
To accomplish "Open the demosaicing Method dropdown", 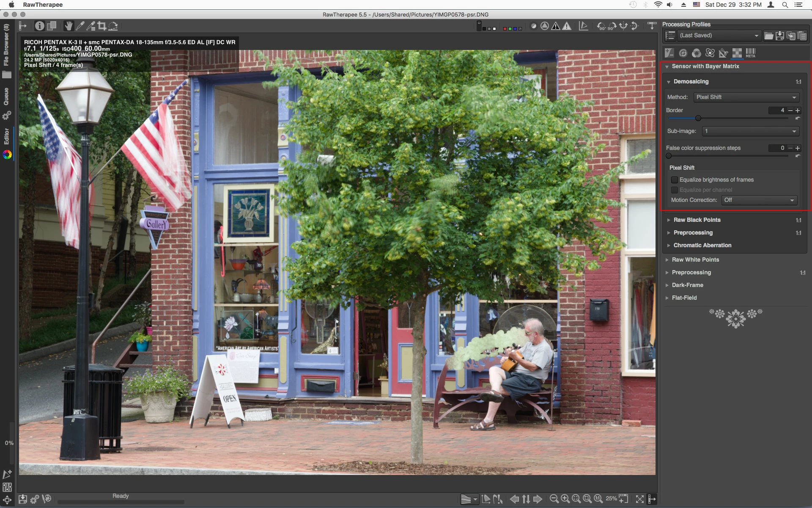I will point(746,97).
